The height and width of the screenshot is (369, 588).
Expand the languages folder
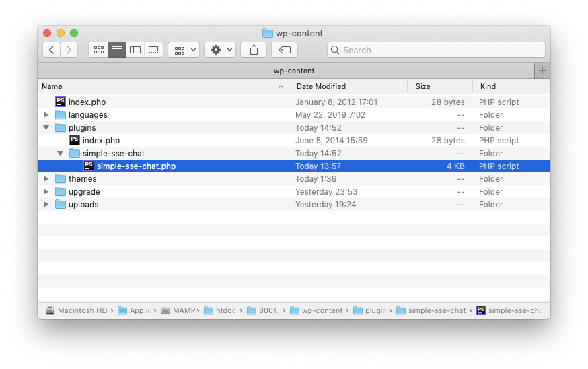[46, 115]
